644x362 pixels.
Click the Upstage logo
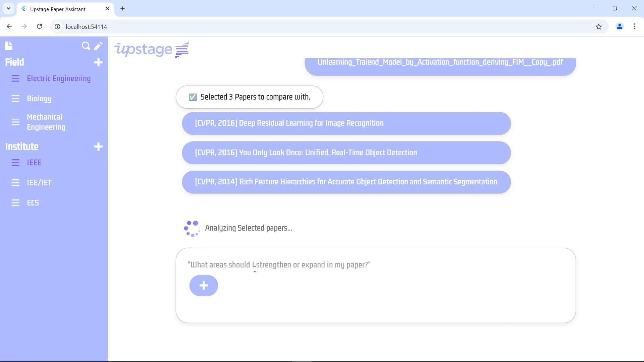pyautogui.click(x=152, y=50)
